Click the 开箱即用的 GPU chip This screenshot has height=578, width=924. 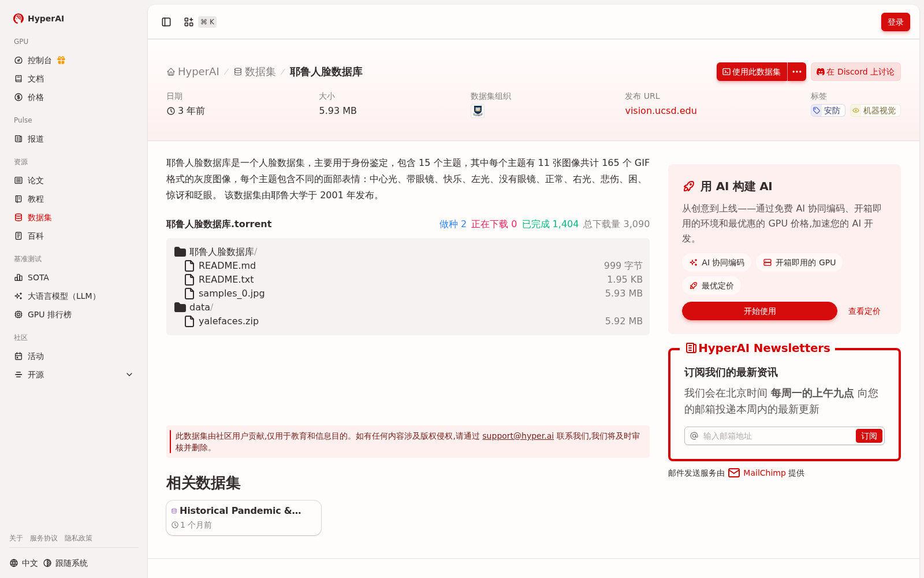[799, 262]
